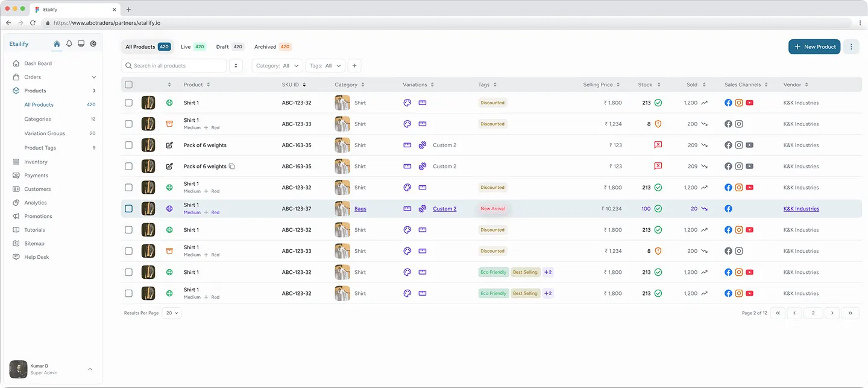Focus the Search in all products field
Image resolution: width=868 pixels, height=388 pixels.
click(x=174, y=66)
